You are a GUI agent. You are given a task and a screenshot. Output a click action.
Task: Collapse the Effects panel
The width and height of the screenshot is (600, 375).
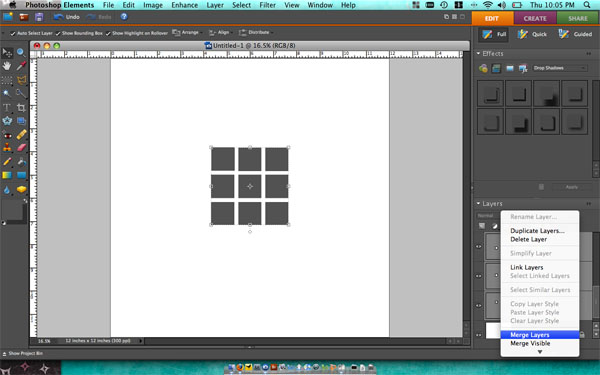tap(478, 54)
